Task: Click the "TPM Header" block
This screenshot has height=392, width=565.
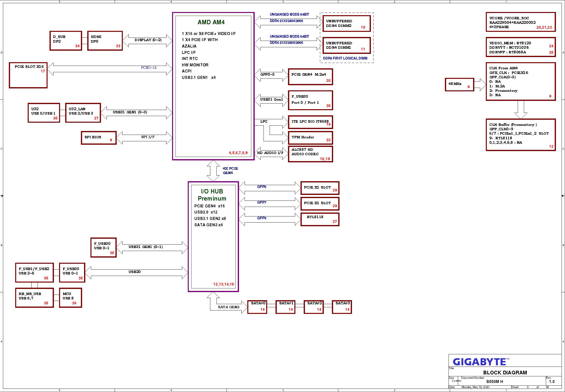Action: [310, 138]
